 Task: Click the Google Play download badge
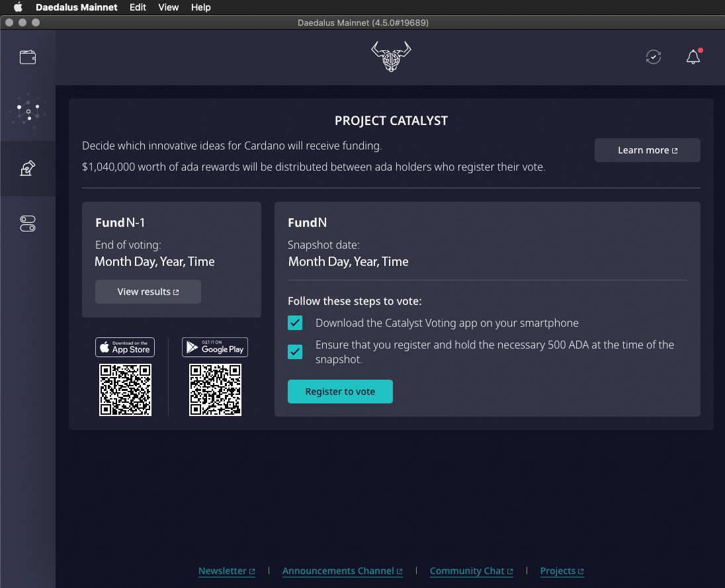pos(215,347)
